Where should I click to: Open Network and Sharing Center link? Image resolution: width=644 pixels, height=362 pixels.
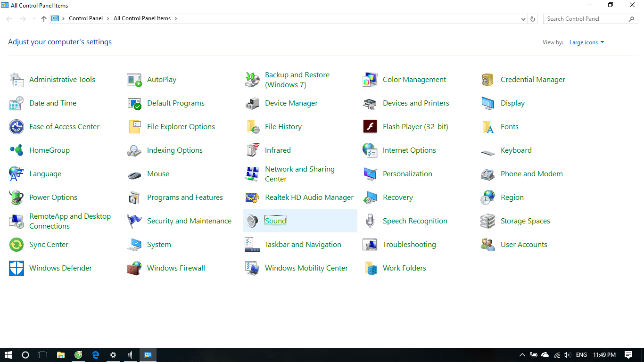[x=300, y=174]
